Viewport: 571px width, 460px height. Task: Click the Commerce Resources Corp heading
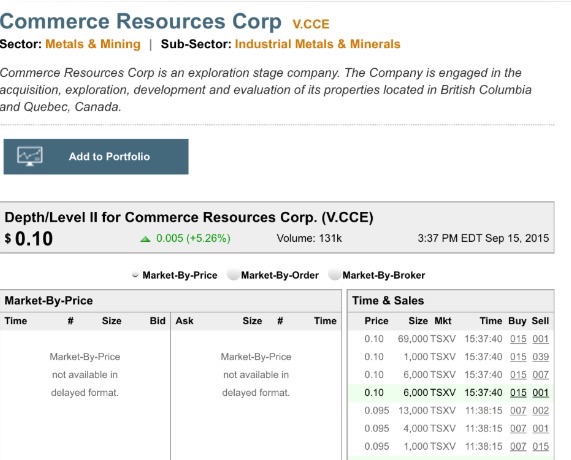coord(141,21)
